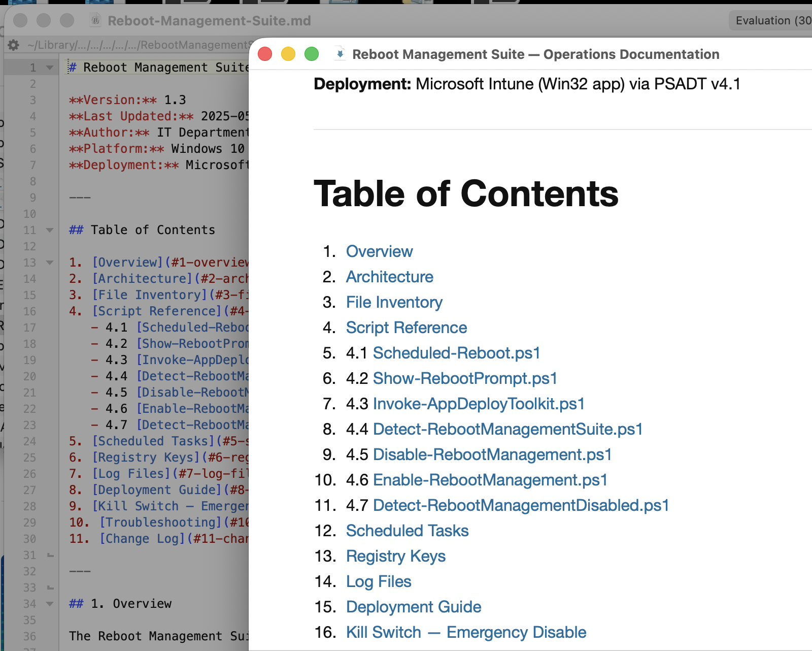The height and width of the screenshot is (651, 812).
Task: Click the "[Registry Keys]" entry on editor line 25
Action: tap(146, 458)
